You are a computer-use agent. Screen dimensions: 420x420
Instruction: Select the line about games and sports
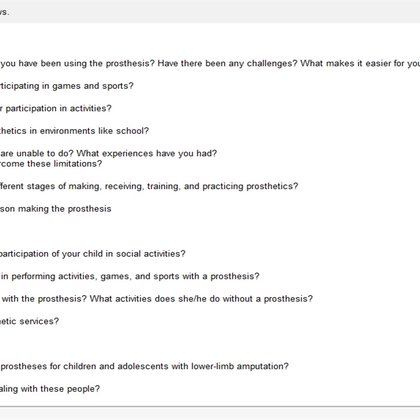(x=67, y=86)
